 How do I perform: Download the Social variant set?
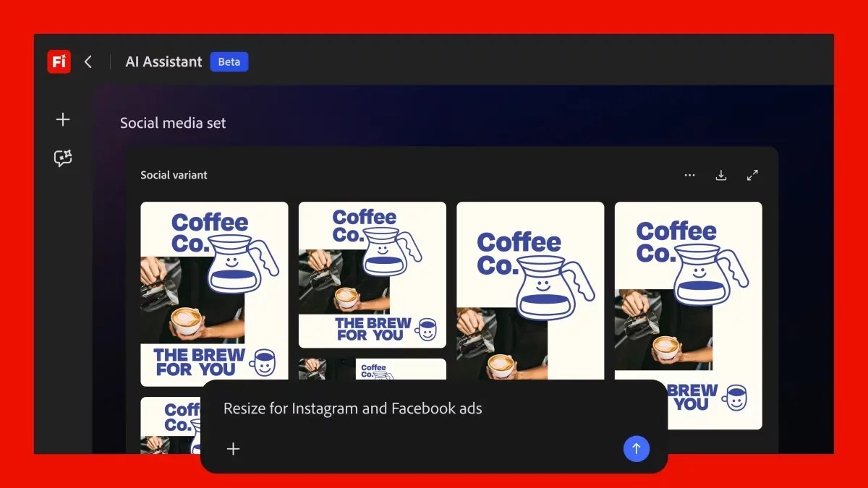720,175
